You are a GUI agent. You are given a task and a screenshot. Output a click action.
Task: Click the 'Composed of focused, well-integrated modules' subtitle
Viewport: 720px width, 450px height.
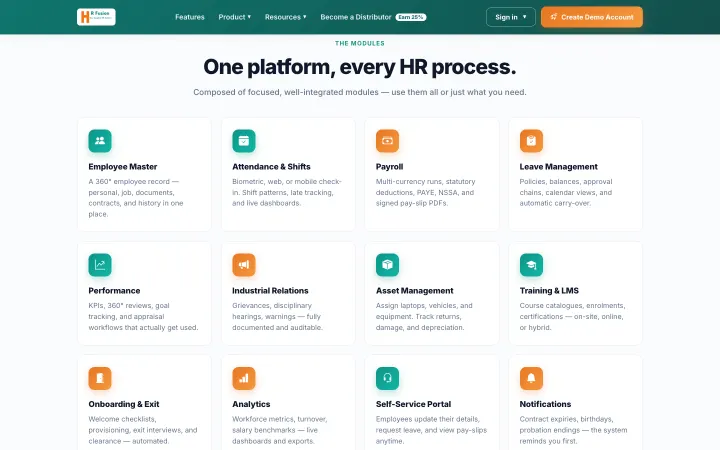coord(360,92)
